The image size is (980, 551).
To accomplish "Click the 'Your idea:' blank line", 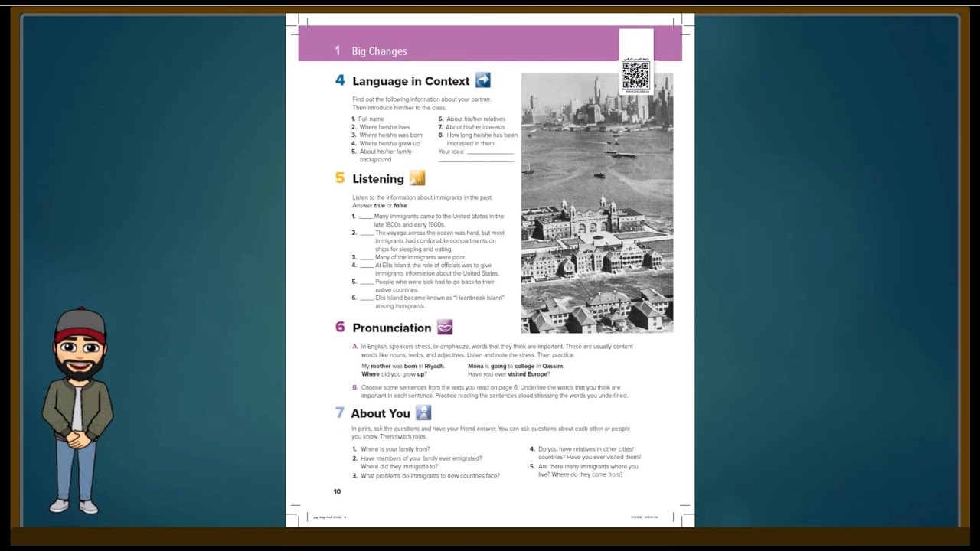I will click(490, 153).
